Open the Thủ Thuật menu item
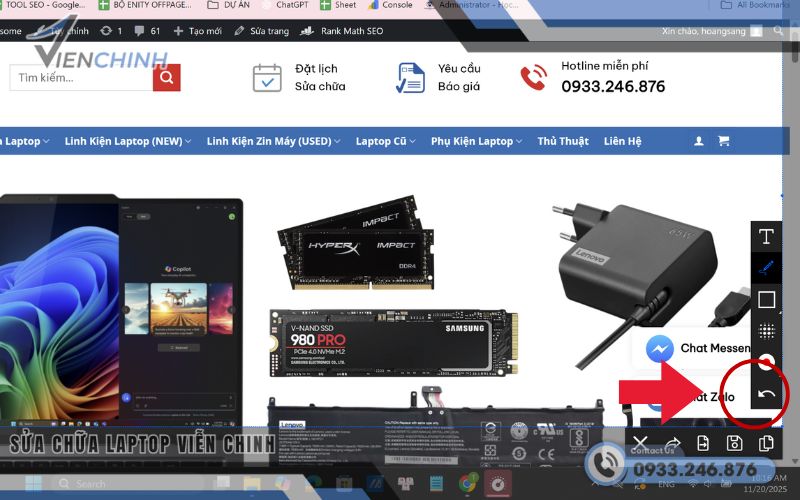 (563, 141)
